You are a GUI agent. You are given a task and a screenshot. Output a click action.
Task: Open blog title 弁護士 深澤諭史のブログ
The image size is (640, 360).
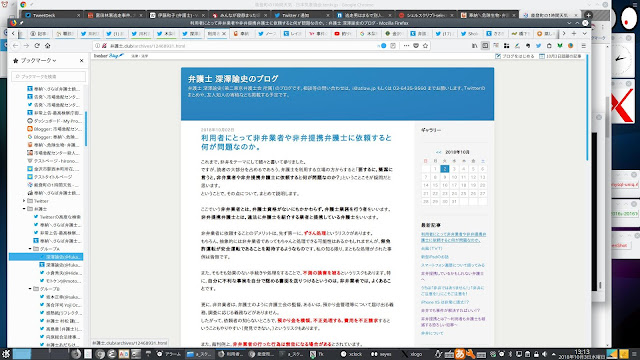click(233, 79)
